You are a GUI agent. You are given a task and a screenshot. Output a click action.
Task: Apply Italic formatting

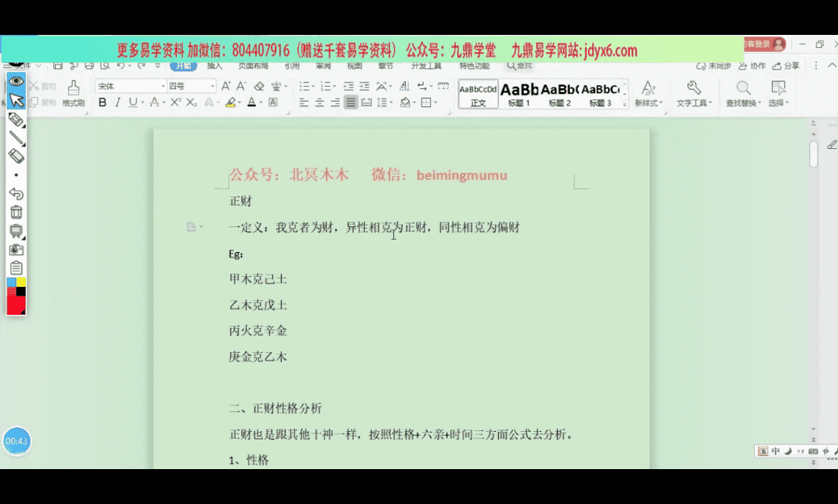[x=118, y=102]
